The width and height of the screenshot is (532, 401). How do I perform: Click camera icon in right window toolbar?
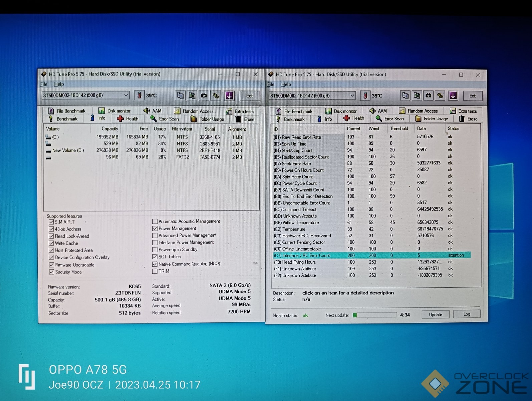pos(429,96)
